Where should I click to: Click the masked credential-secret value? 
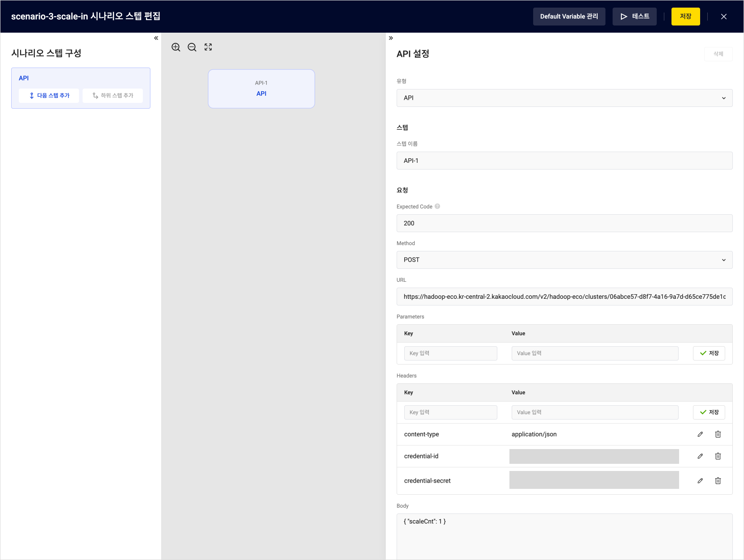tap(594, 480)
